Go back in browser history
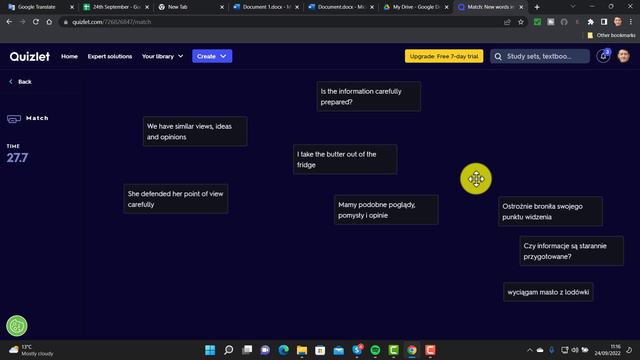Viewport: 640px width, 360px height. pos(9,22)
